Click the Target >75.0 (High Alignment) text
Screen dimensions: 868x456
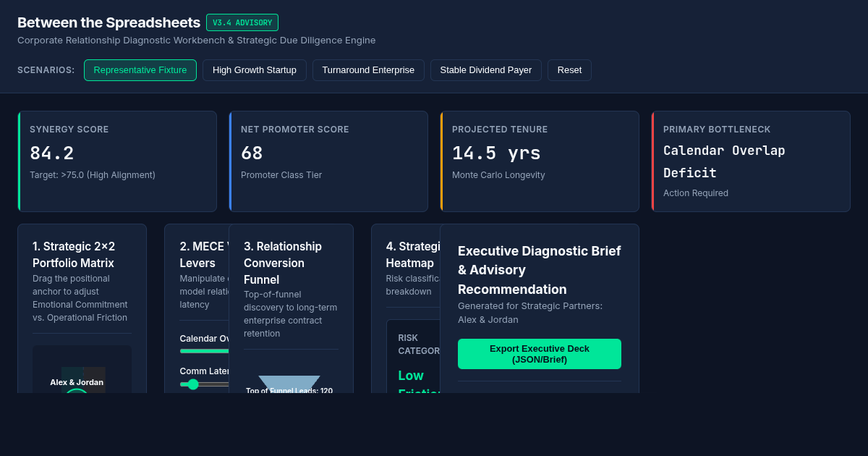tap(93, 175)
